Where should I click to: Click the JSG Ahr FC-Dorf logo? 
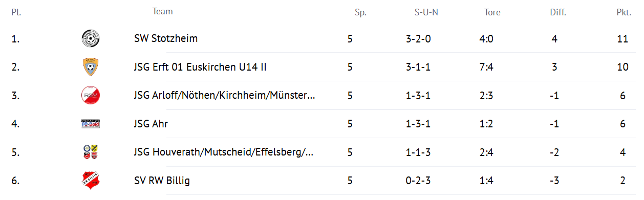91,124
